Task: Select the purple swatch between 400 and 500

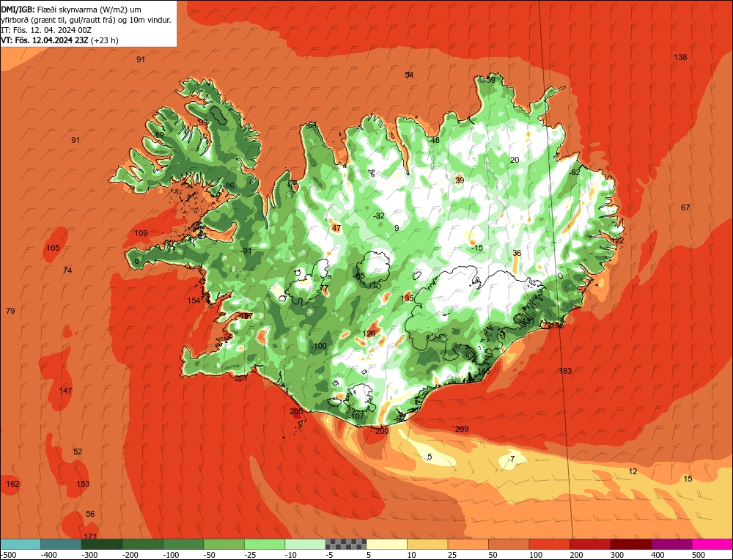Action: click(x=671, y=544)
